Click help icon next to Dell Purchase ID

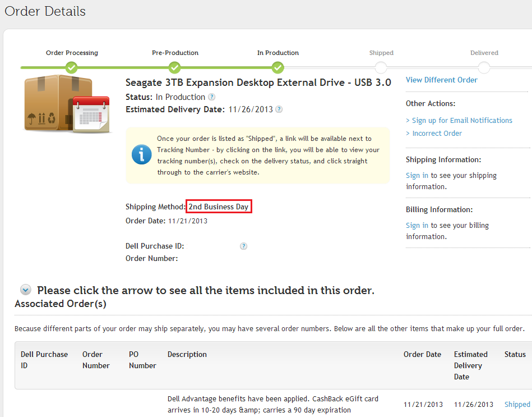click(x=243, y=246)
